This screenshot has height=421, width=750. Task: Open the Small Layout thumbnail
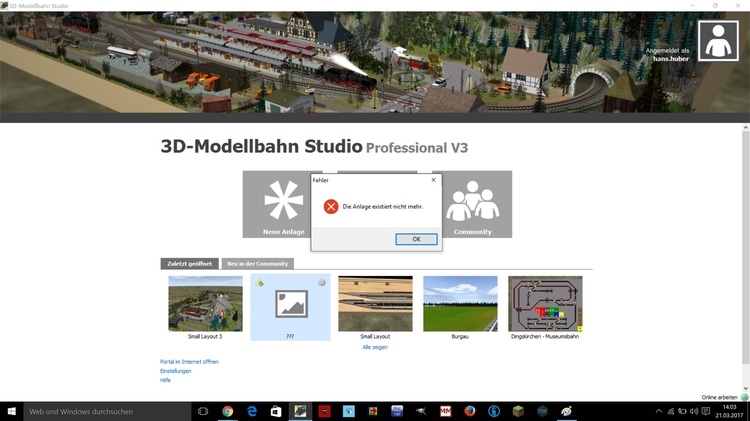(x=375, y=303)
